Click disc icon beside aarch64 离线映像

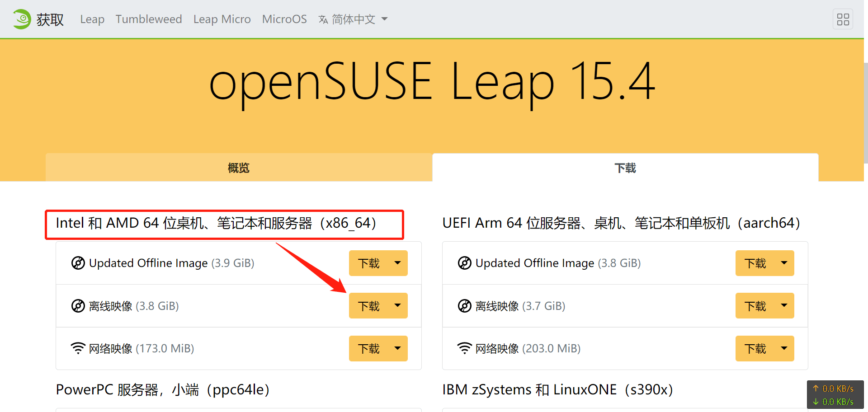pyautogui.click(x=465, y=306)
